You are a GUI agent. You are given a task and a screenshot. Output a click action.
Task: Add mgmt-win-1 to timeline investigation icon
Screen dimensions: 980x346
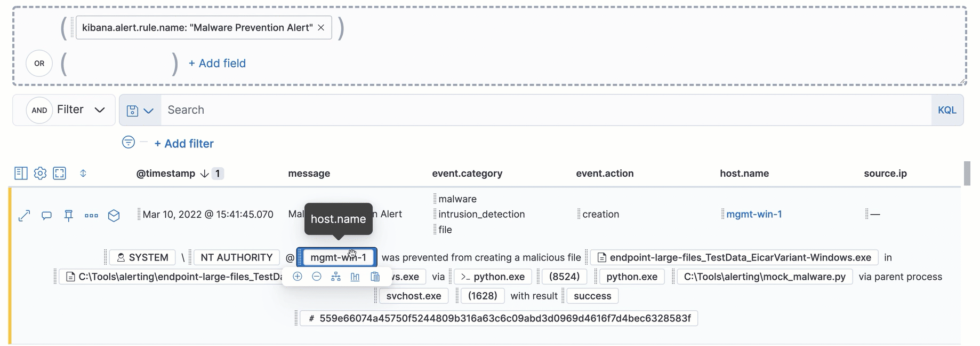pos(336,277)
